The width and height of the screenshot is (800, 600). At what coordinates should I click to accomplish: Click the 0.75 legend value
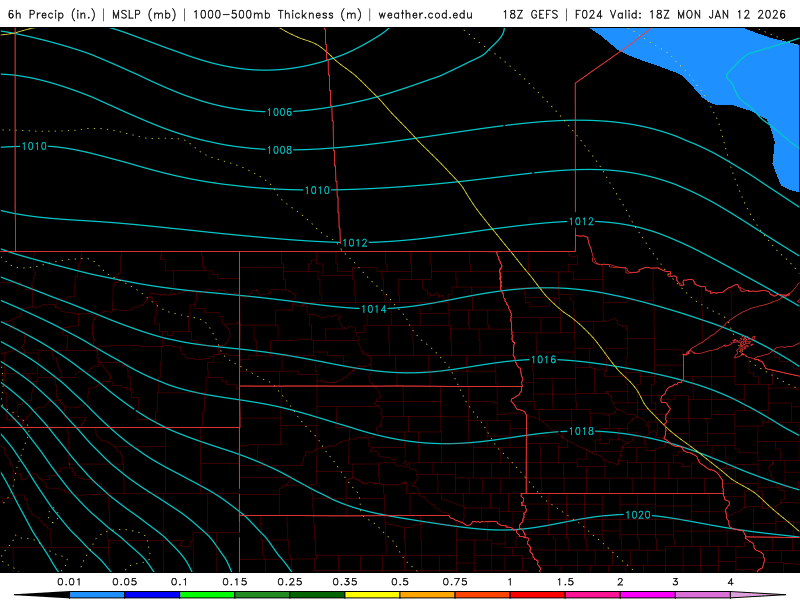455,582
